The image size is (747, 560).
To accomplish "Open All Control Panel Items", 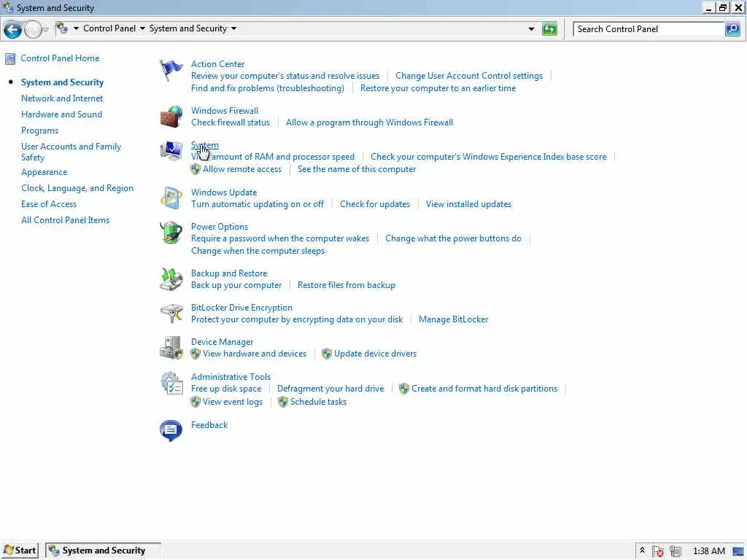I will (65, 220).
